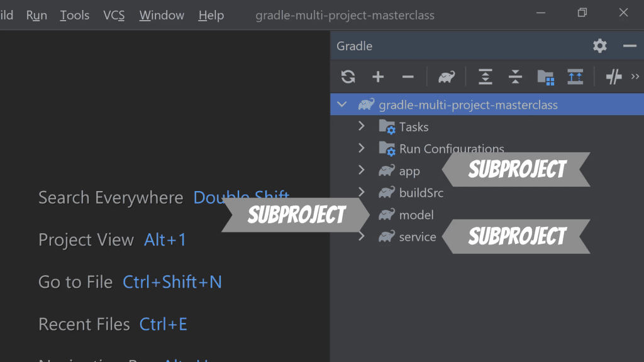This screenshot has width=644, height=362.
Task: Expand all nodes in the Gradle tree
Action: pos(486,76)
